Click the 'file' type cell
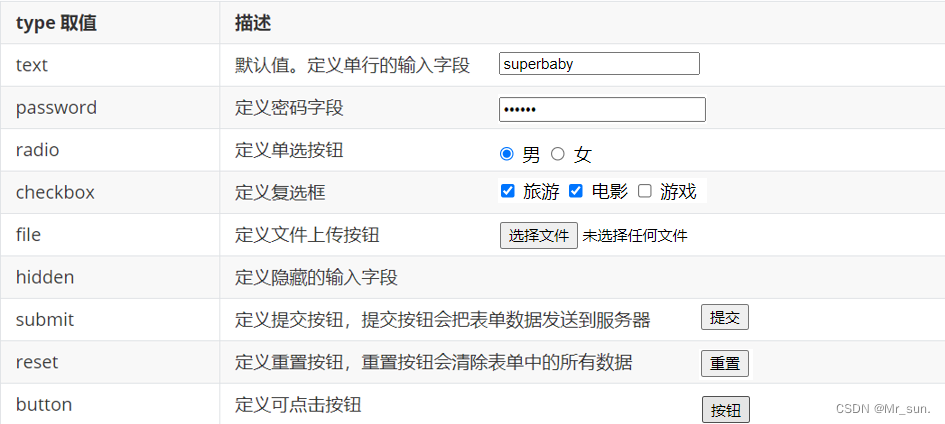Image resolution: width=945 pixels, height=424 pixels. pos(110,235)
